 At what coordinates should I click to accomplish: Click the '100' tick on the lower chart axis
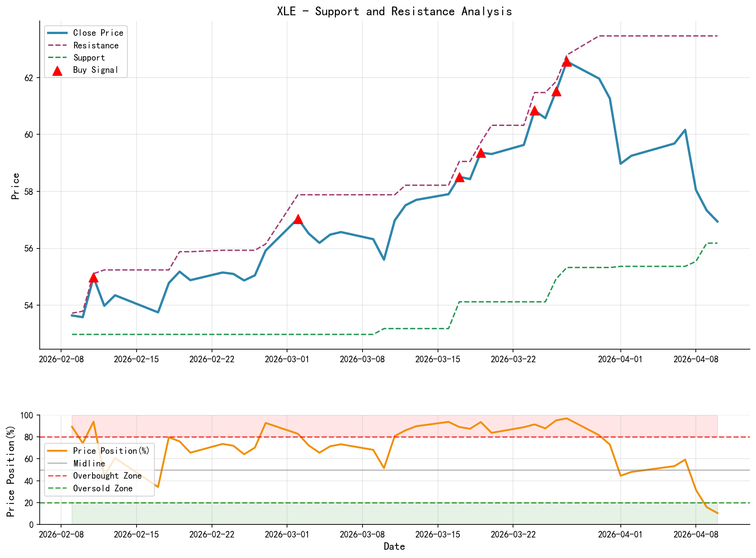(x=27, y=415)
